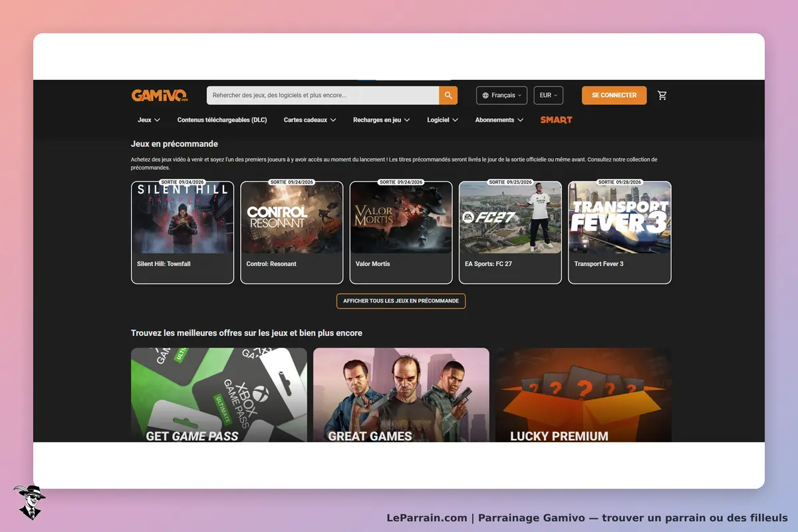
Task: Click the Control: Resonant title text
Action: (x=271, y=264)
